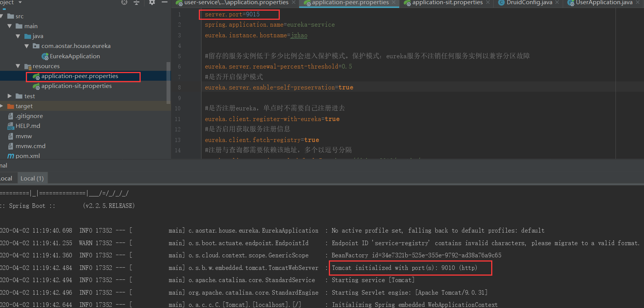The image size is (644, 308).
Task: Close the user-service application.properties tab
Action: click(x=293, y=3)
